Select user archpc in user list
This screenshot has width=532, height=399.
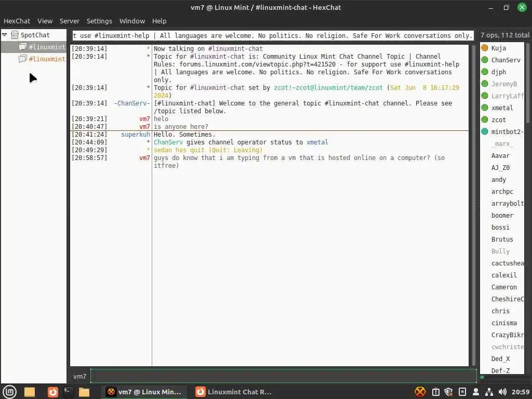pyautogui.click(x=502, y=191)
